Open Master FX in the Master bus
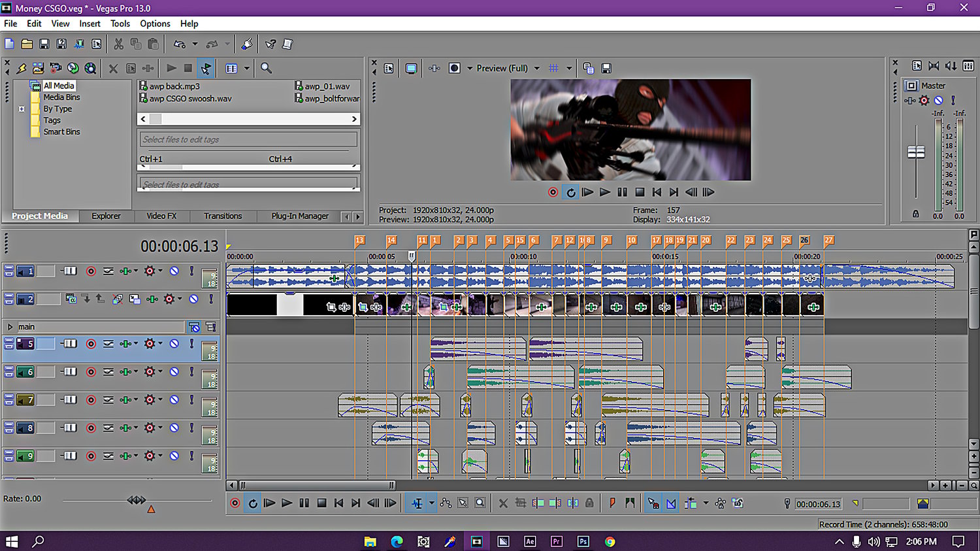 click(910, 101)
